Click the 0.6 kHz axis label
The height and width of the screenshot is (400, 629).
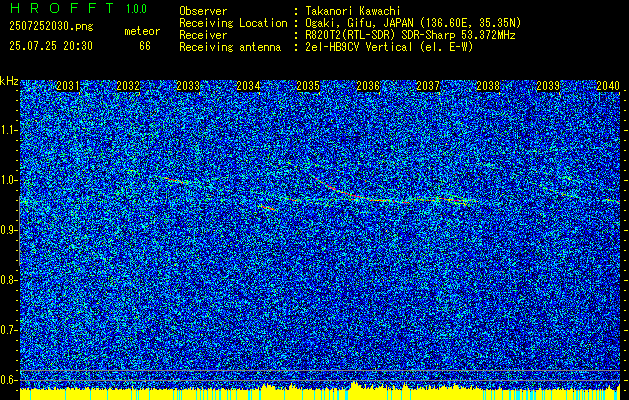pos(9,380)
